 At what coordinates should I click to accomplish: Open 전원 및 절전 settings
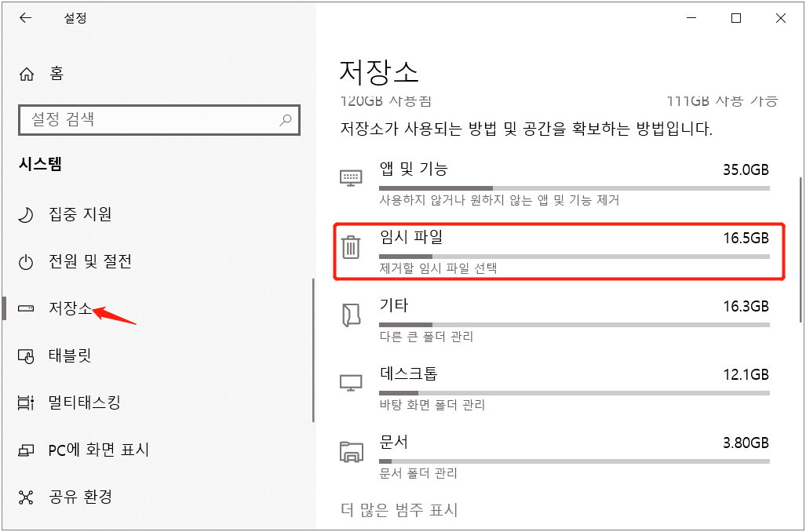point(86,261)
